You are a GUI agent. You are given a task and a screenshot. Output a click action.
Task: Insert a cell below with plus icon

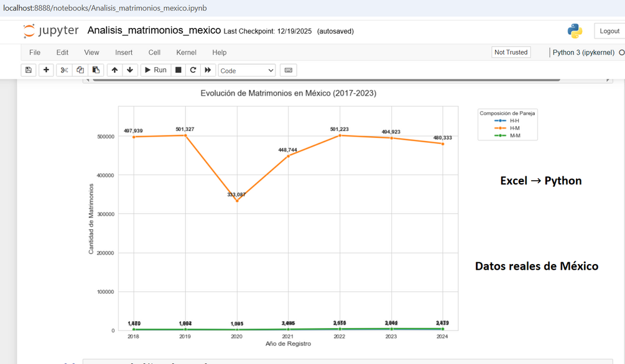[46, 70]
